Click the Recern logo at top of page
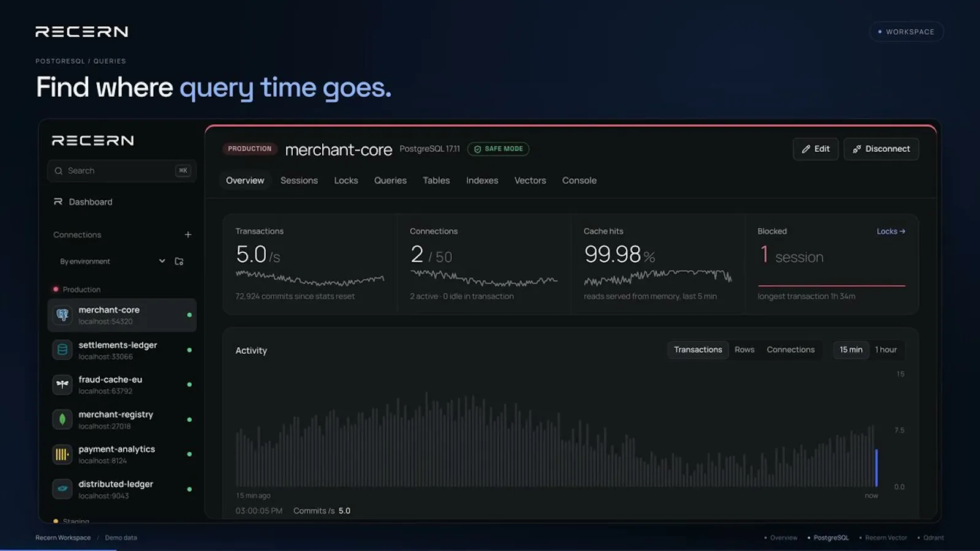 click(81, 32)
